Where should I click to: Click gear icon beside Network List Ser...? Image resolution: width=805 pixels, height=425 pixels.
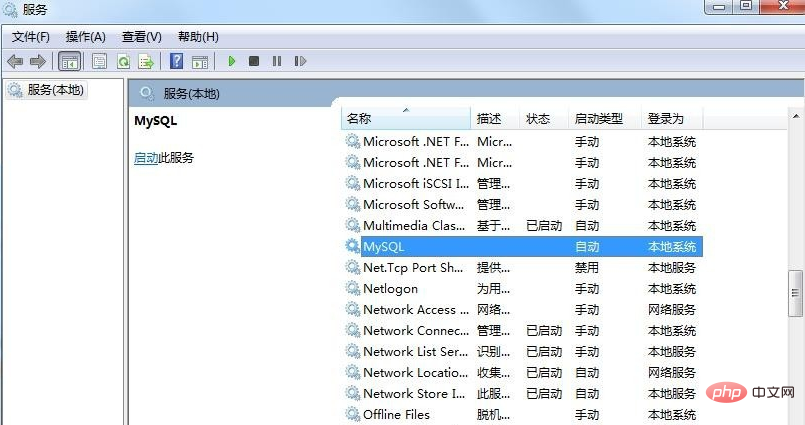pos(352,352)
